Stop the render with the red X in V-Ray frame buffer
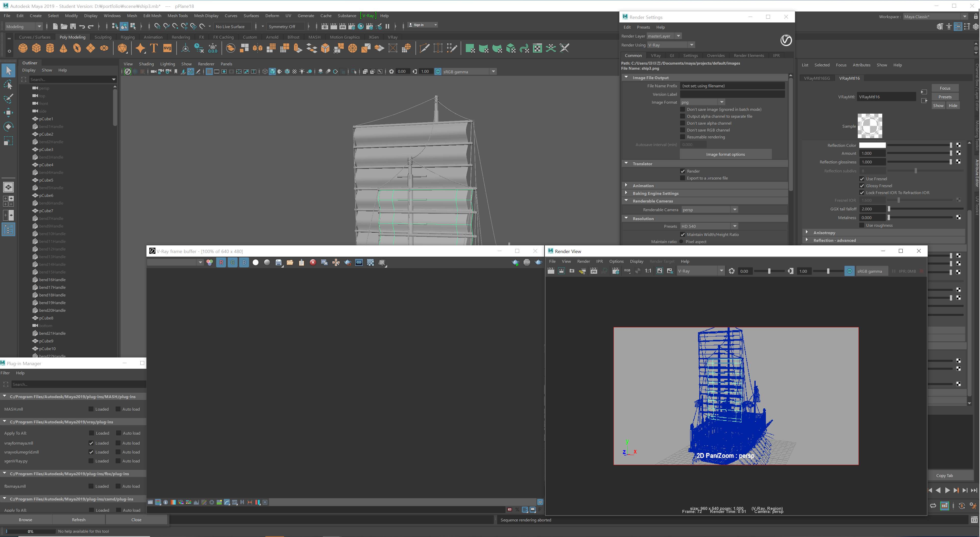 313,262
